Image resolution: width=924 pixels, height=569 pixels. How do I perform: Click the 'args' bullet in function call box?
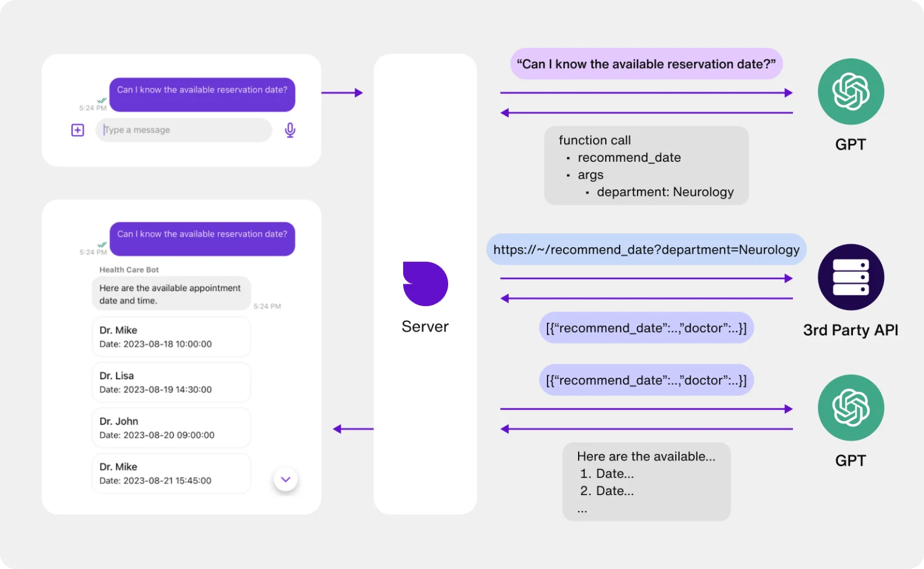(590, 175)
